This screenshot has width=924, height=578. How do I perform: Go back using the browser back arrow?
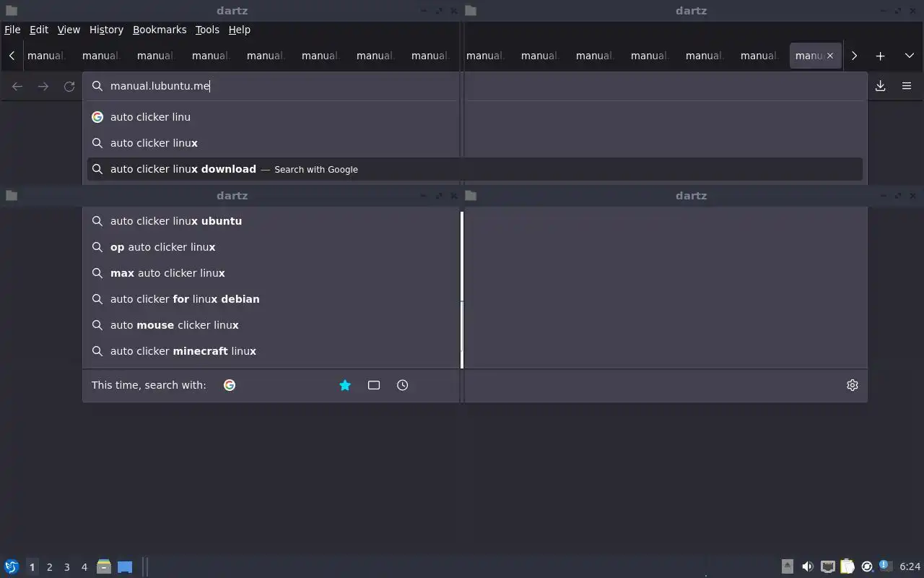point(17,86)
